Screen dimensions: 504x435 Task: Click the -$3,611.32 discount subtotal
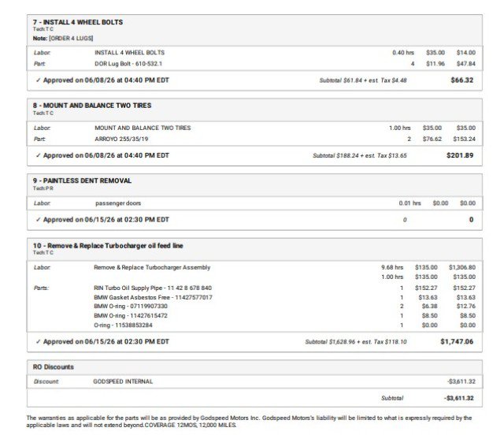point(458,398)
